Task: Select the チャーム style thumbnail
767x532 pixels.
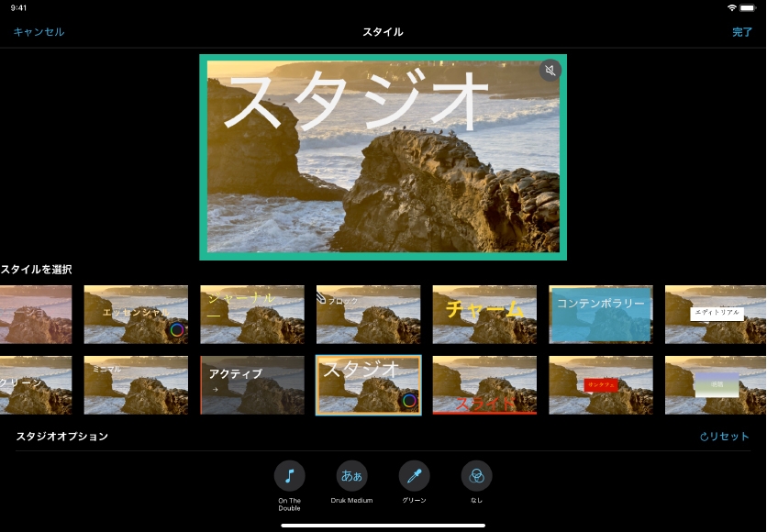Action: pos(484,314)
